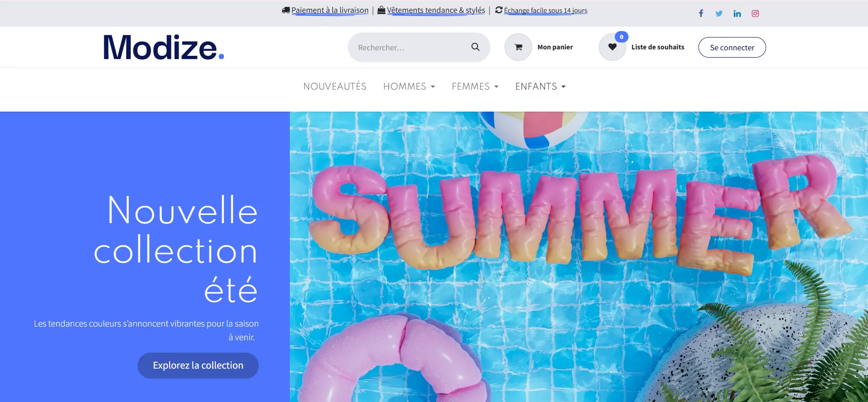Click the heart wishlist icon
This screenshot has width=868, height=402.
[612, 47]
